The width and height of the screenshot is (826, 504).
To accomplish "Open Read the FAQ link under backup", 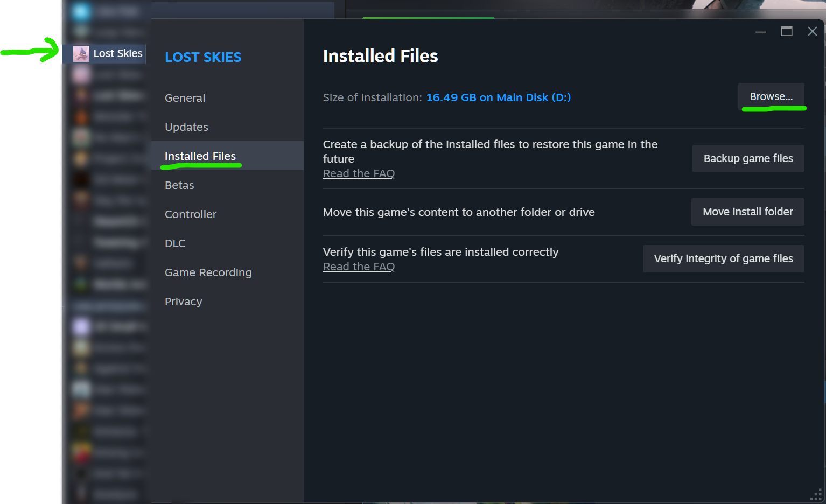I will 359,173.
